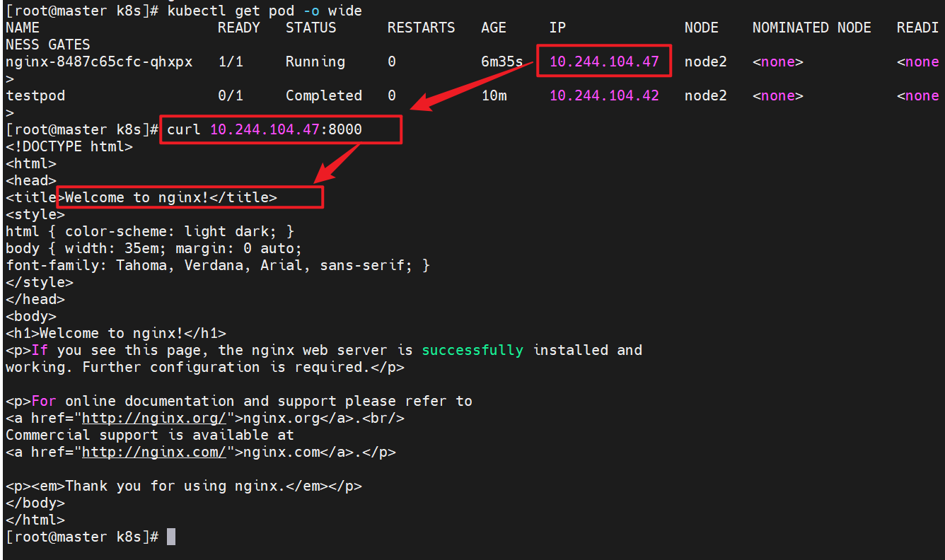Select IP address 10.244.104.42
The width and height of the screenshot is (945, 560).
[604, 95]
